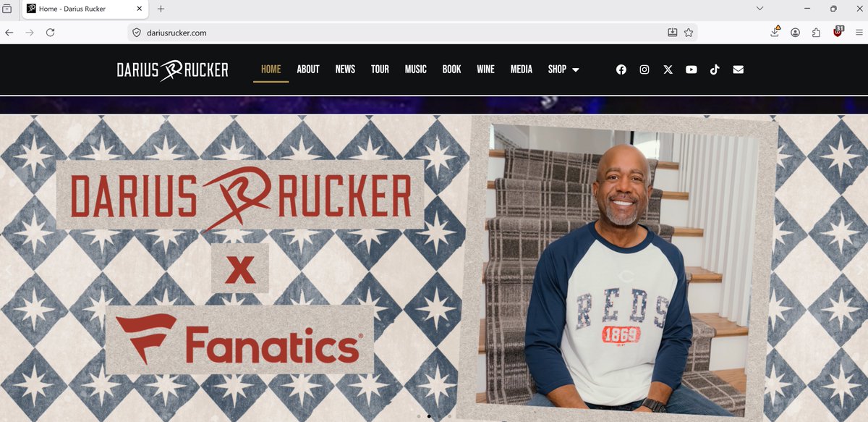The width and height of the screenshot is (868, 422).
Task: Go back with browser back arrow
Action: (x=9, y=33)
